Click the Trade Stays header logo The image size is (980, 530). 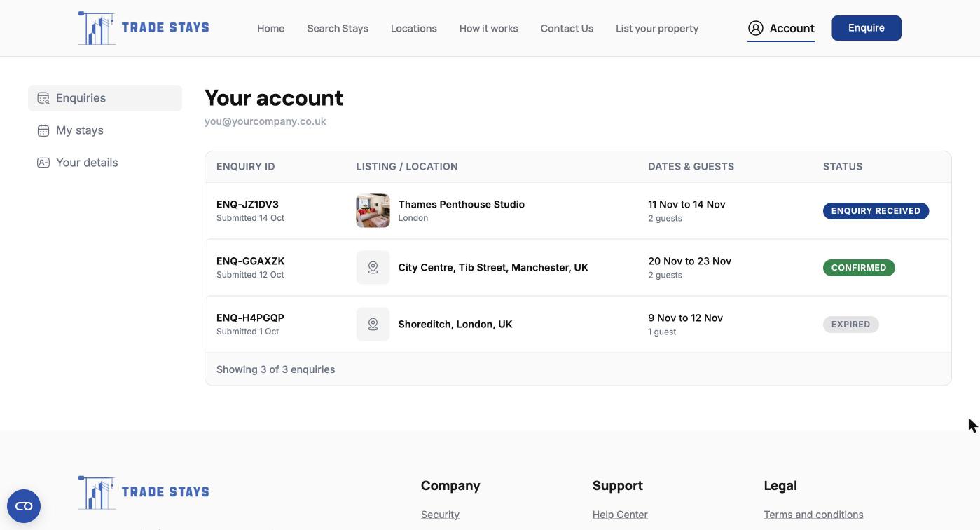(144, 28)
